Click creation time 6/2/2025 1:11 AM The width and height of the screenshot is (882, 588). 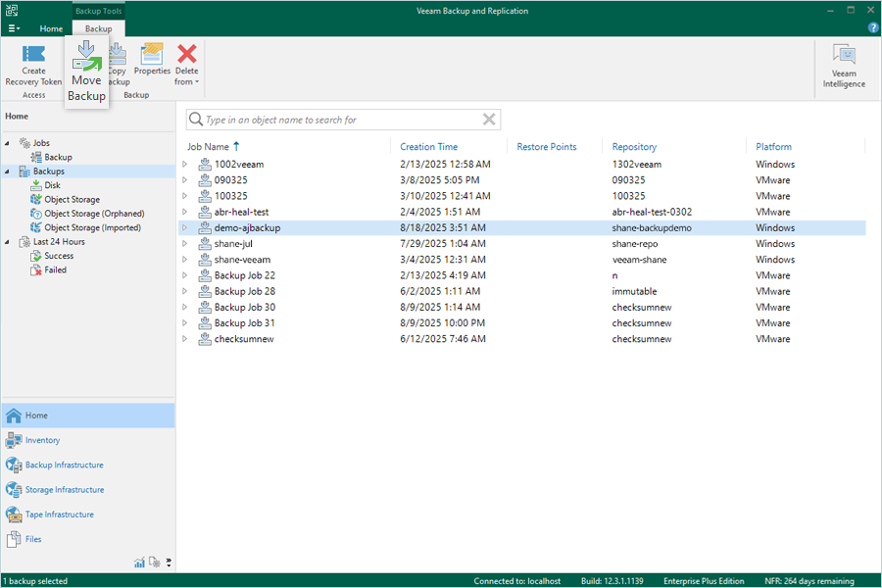(440, 291)
